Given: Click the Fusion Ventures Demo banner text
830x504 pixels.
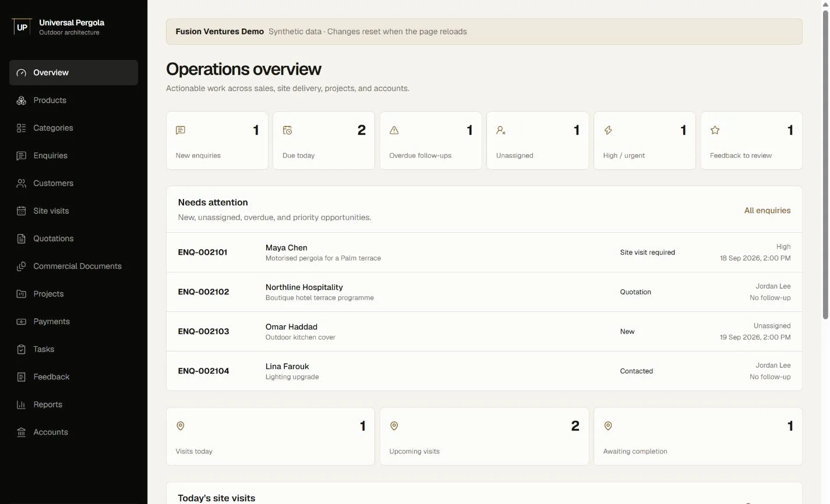Looking at the screenshot, I should coord(220,31).
